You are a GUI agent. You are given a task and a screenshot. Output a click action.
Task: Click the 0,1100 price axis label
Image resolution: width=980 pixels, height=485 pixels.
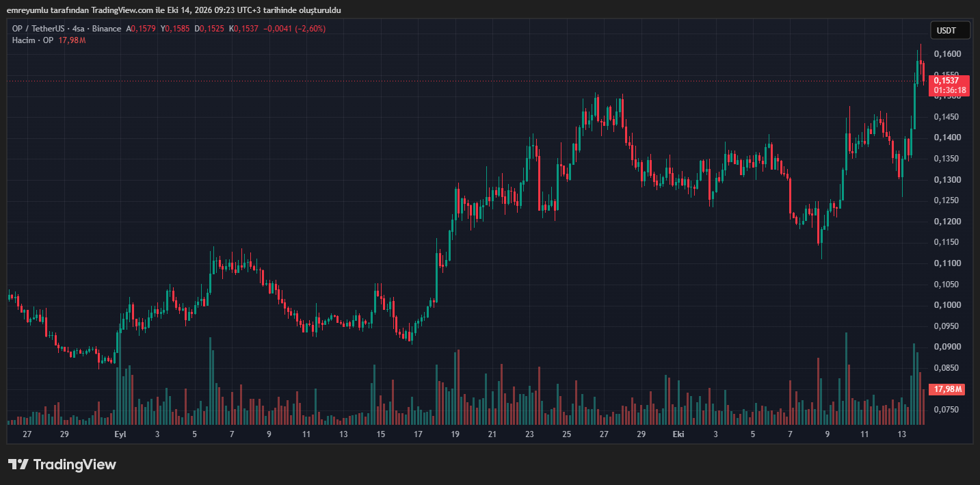coord(946,263)
